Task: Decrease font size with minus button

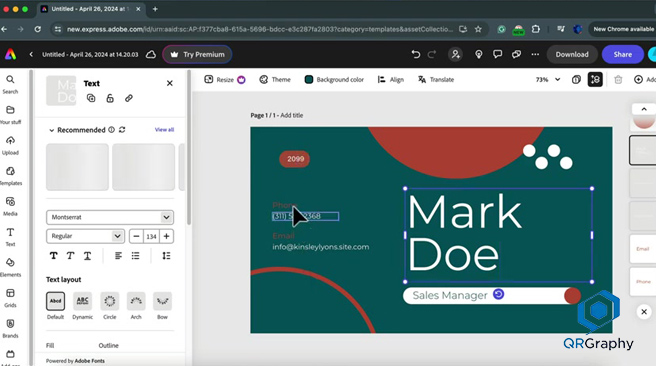Action: tap(136, 236)
